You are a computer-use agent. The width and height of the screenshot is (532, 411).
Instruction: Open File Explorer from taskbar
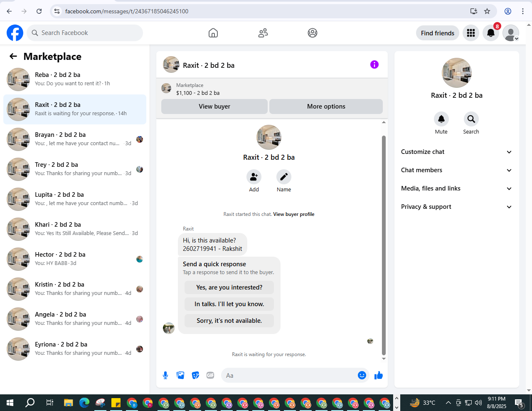69,403
